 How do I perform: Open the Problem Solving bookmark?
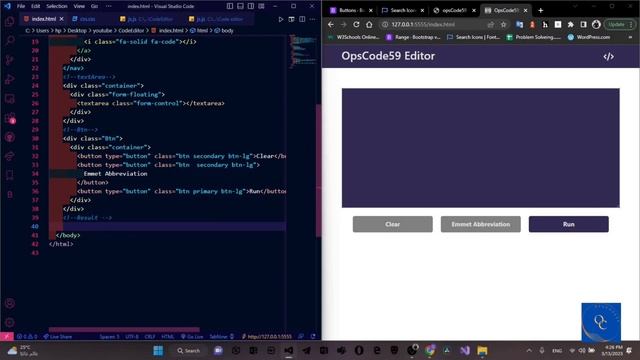pos(534,37)
